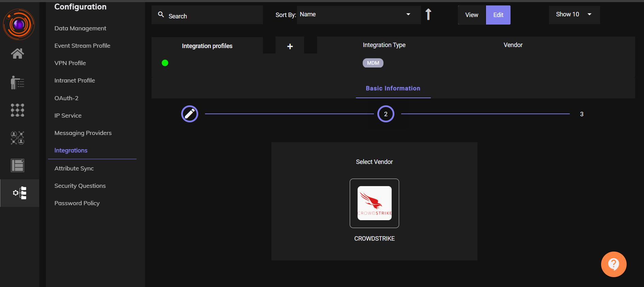
Task: Open the Basic Information tab
Action: [393, 88]
